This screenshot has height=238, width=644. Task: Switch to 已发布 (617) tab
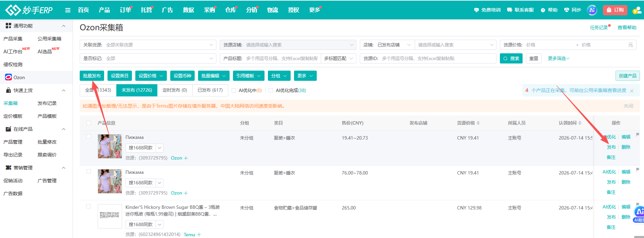tap(210, 90)
